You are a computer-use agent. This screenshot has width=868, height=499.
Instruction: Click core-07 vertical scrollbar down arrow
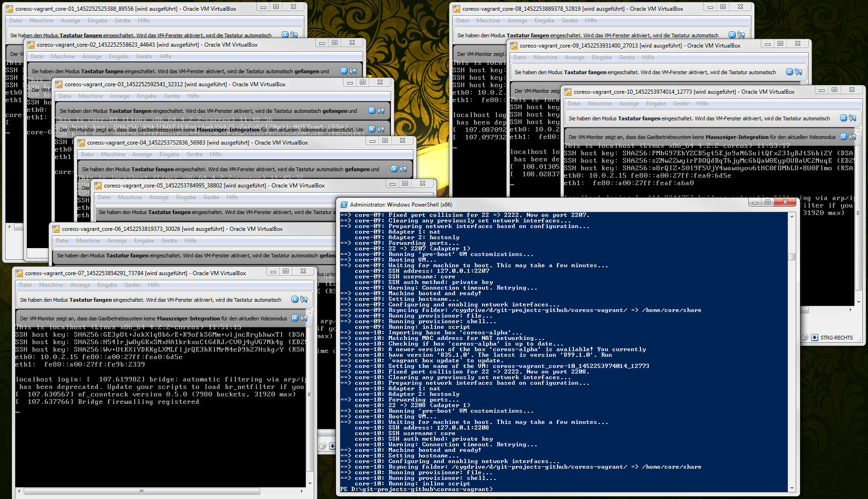click(310, 484)
